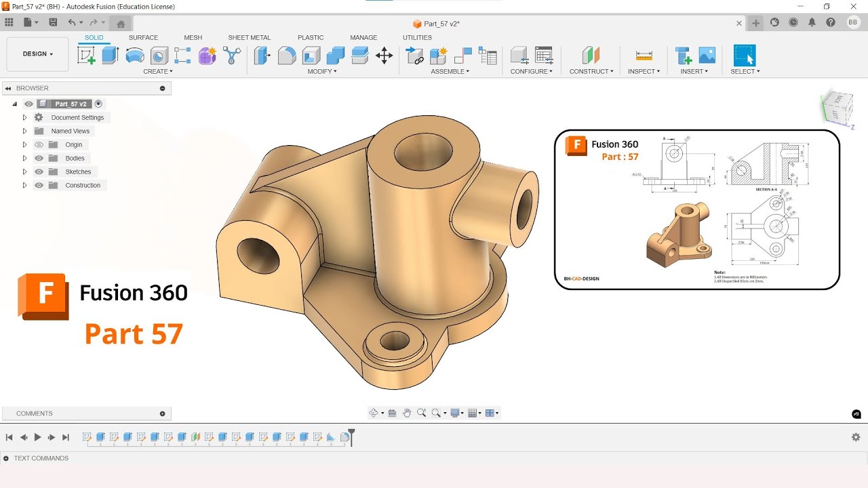Open the Data Panel grid icon
The image size is (868, 488).
tap(9, 22)
